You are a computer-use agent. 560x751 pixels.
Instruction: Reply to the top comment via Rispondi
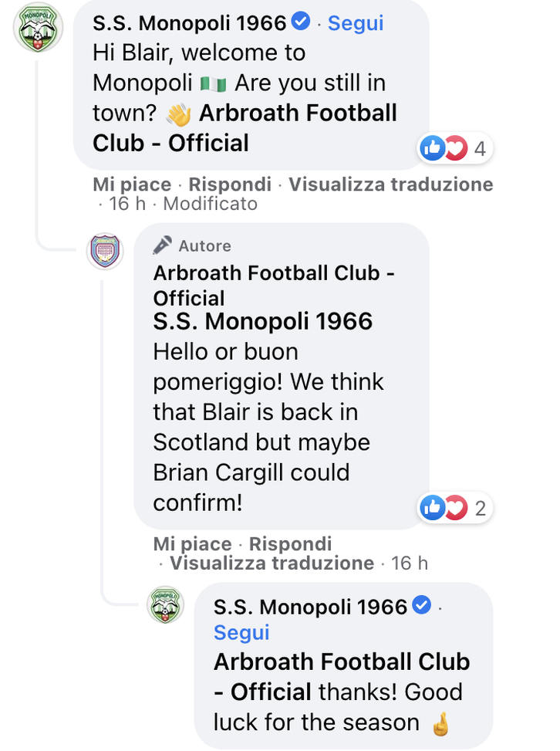(228, 184)
